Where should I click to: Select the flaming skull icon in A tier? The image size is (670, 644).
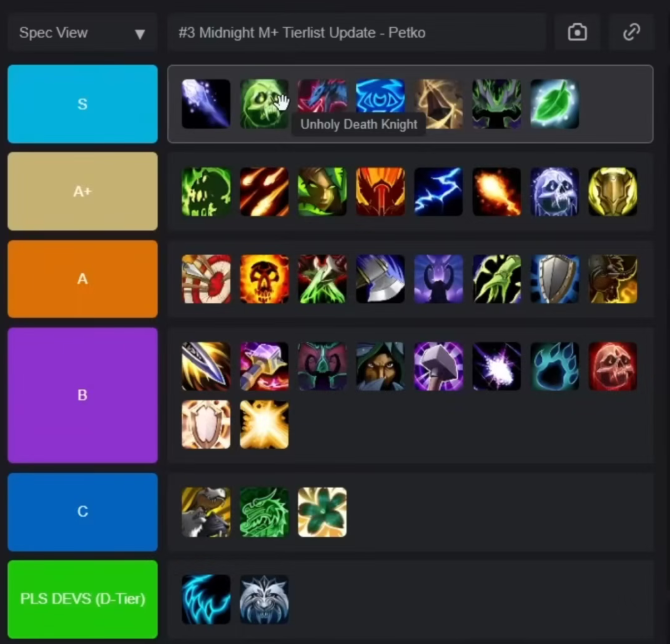[264, 279]
